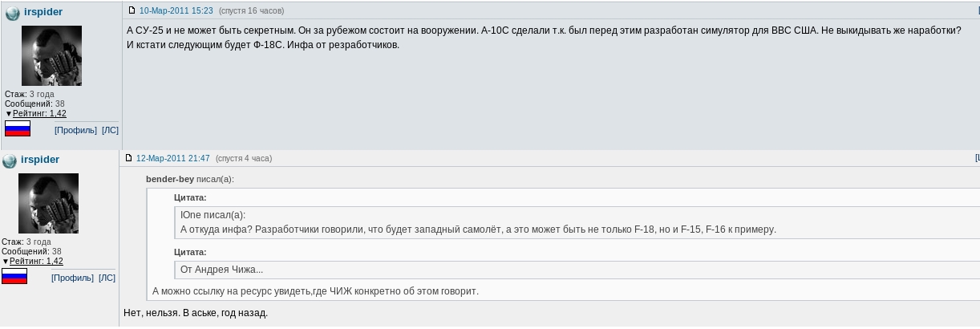
Task: Click the globe status icon beside second irspider
Action: tap(10, 160)
